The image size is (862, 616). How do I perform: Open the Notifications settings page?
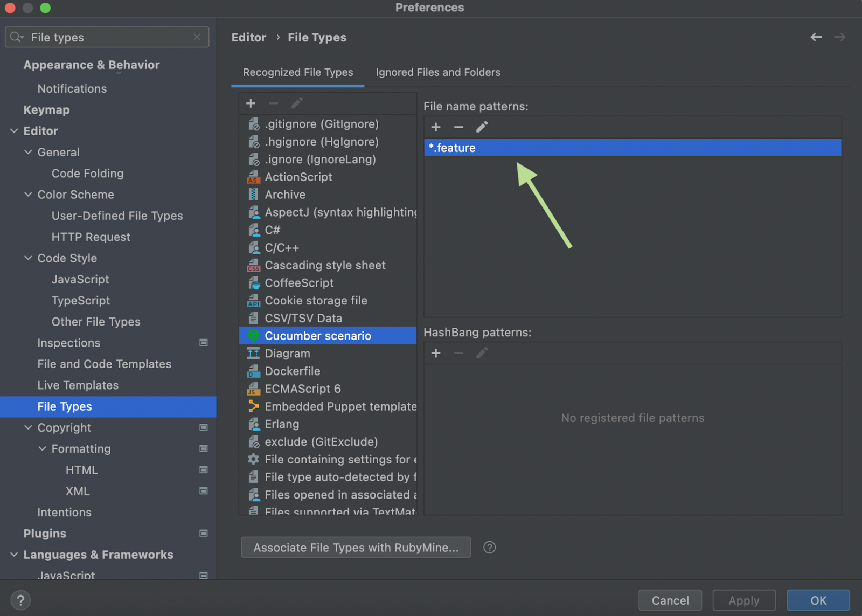point(72,88)
